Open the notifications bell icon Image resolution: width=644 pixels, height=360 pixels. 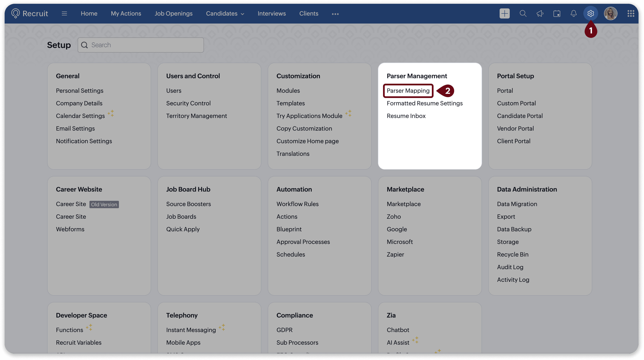coord(573,13)
